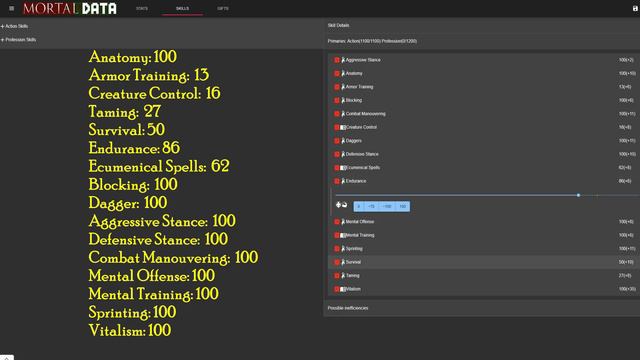The height and width of the screenshot is (360, 640).
Task: Select the Anatomy skill row
Action: pyautogui.click(x=484, y=73)
